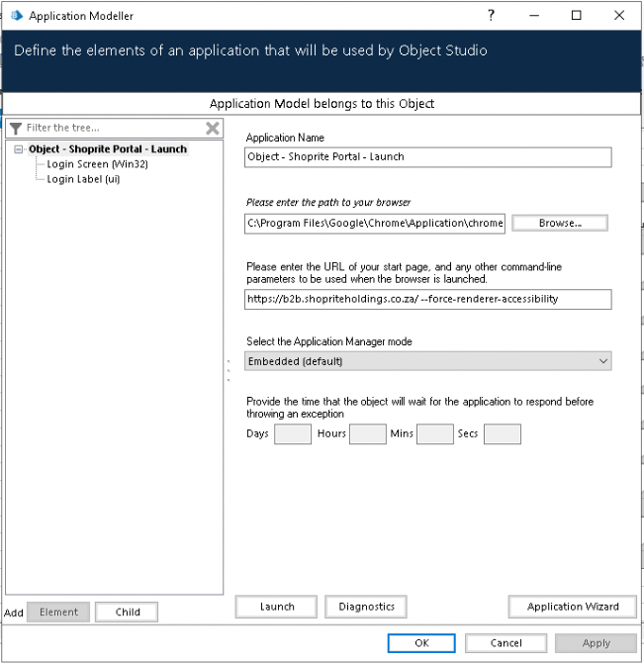Image resolution: width=644 pixels, height=664 pixels.
Task: Collapse the Object - Shoprite Portal - Launch node
Action: pyautogui.click(x=18, y=149)
